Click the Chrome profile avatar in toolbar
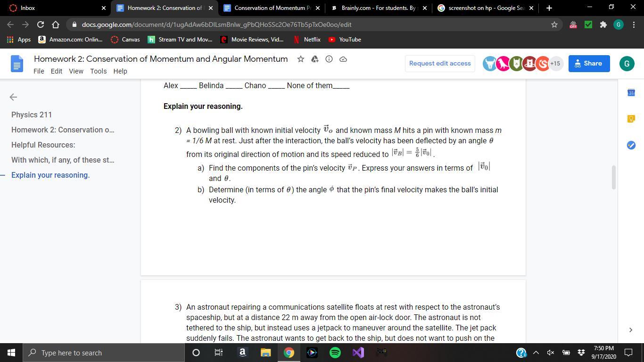The height and width of the screenshot is (362, 644). coord(619,25)
